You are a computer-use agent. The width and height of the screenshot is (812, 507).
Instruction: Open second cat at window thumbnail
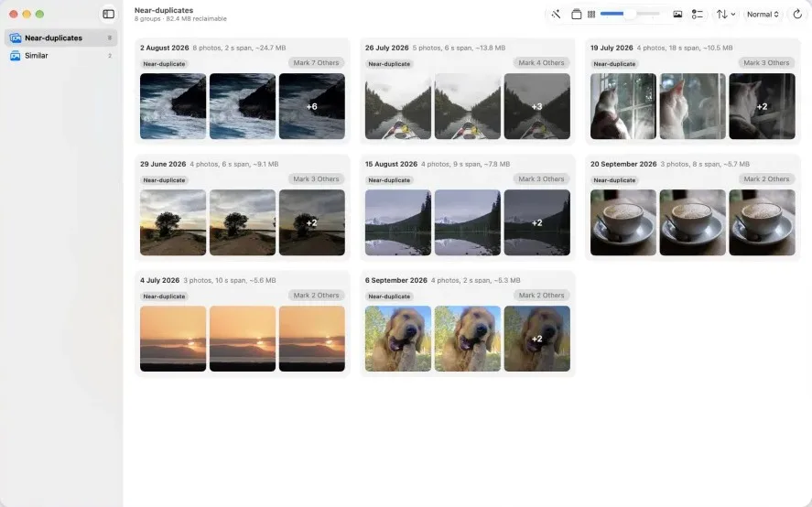point(693,106)
